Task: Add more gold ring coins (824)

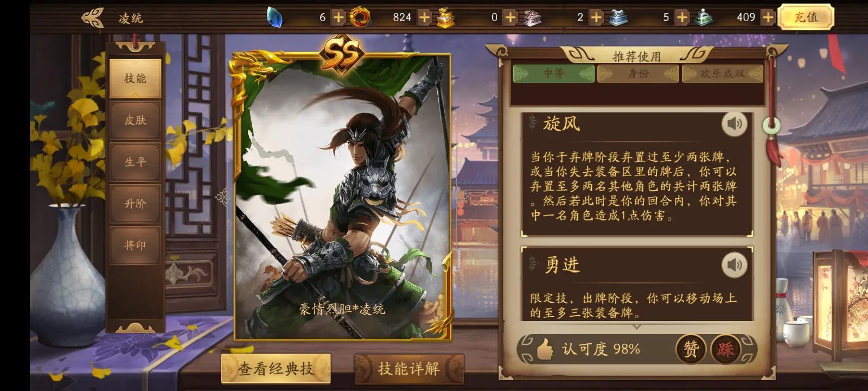Action: pos(425,17)
